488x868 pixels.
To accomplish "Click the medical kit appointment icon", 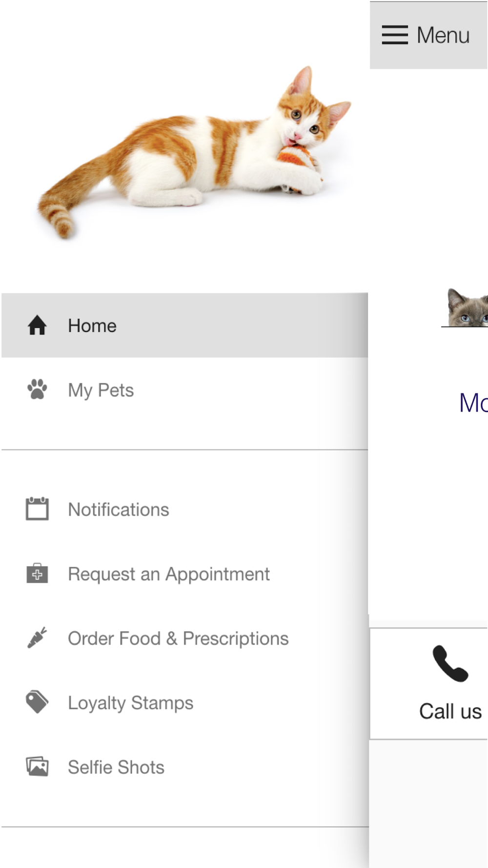I will tap(37, 573).
